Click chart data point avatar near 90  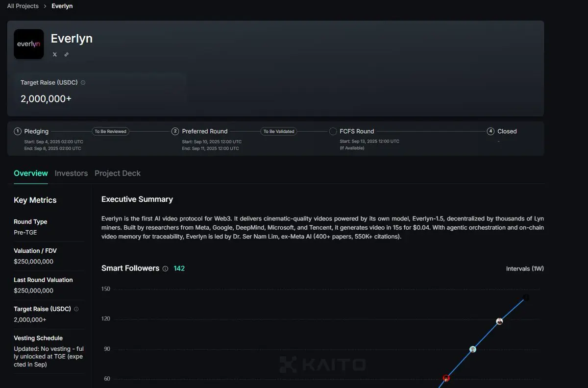coord(473,349)
